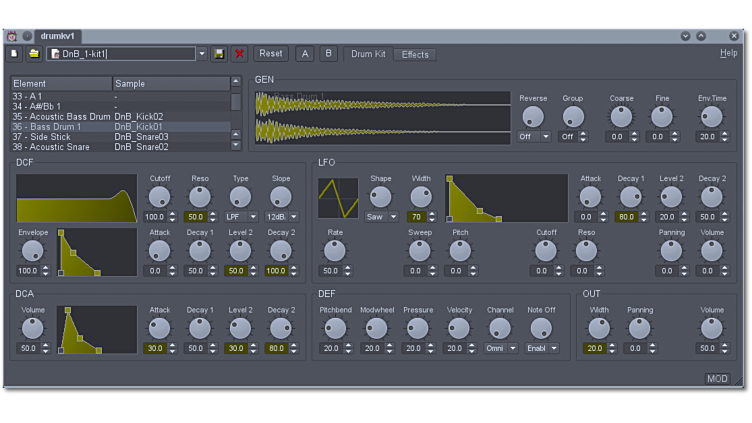Click the GEN Coarse knob
Viewport: 752px width, 423px height.
click(x=621, y=116)
